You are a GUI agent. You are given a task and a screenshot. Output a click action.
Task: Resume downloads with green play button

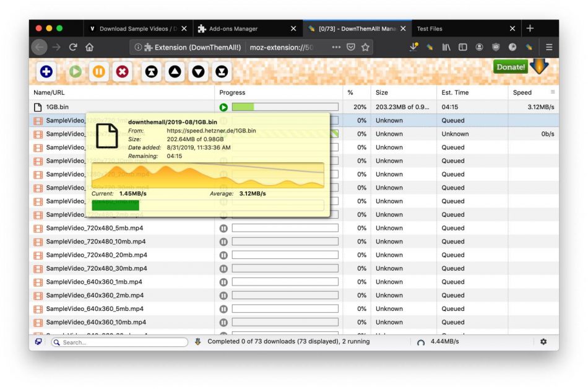coord(76,72)
